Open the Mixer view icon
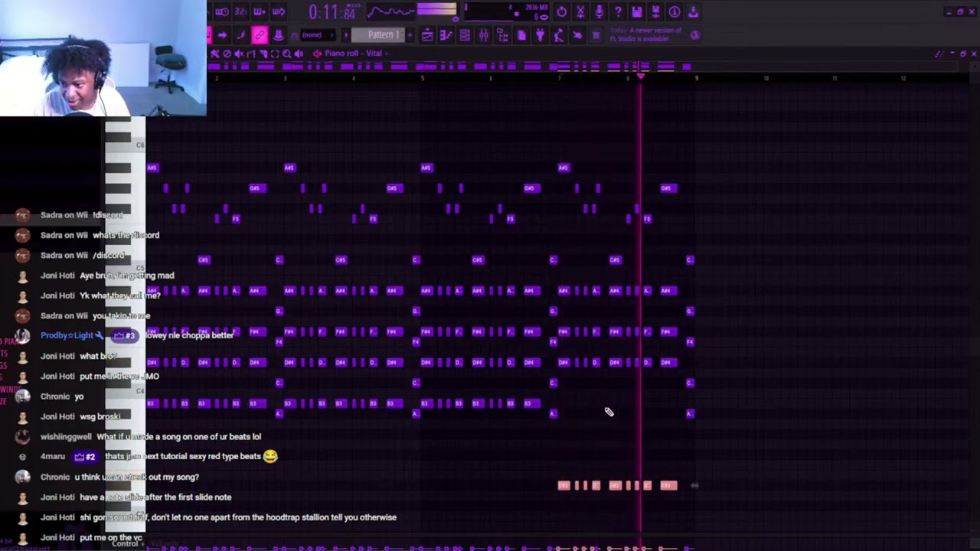Viewport: 980px width, 551px height. click(x=483, y=35)
